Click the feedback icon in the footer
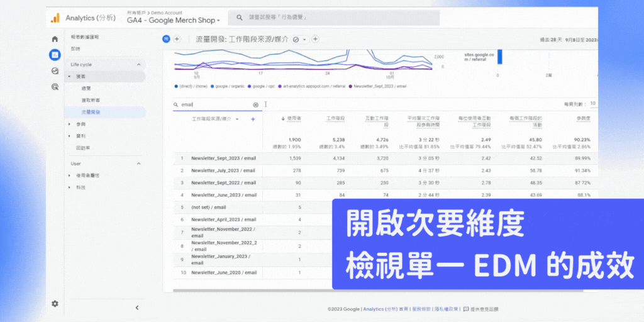 click(x=467, y=309)
